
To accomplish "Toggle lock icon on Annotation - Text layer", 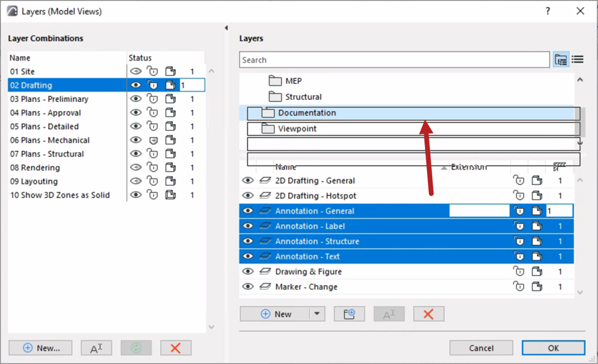I will coord(519,256).
